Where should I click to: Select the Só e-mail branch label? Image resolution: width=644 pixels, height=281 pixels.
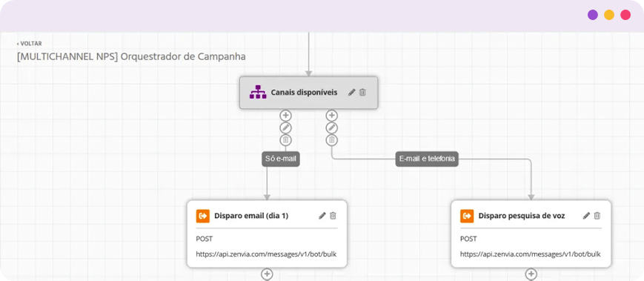[x=281, y=159]
